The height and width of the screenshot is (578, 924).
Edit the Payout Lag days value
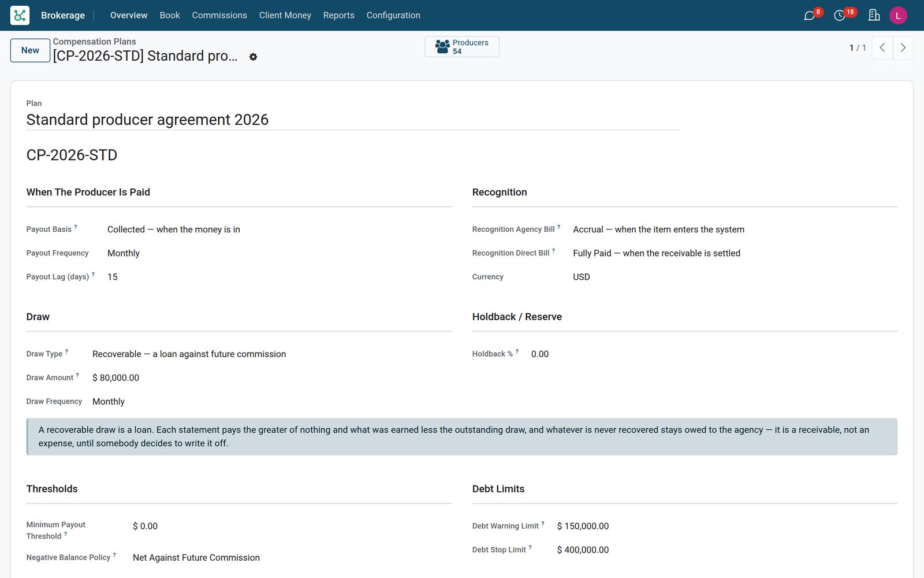[280, 277]
